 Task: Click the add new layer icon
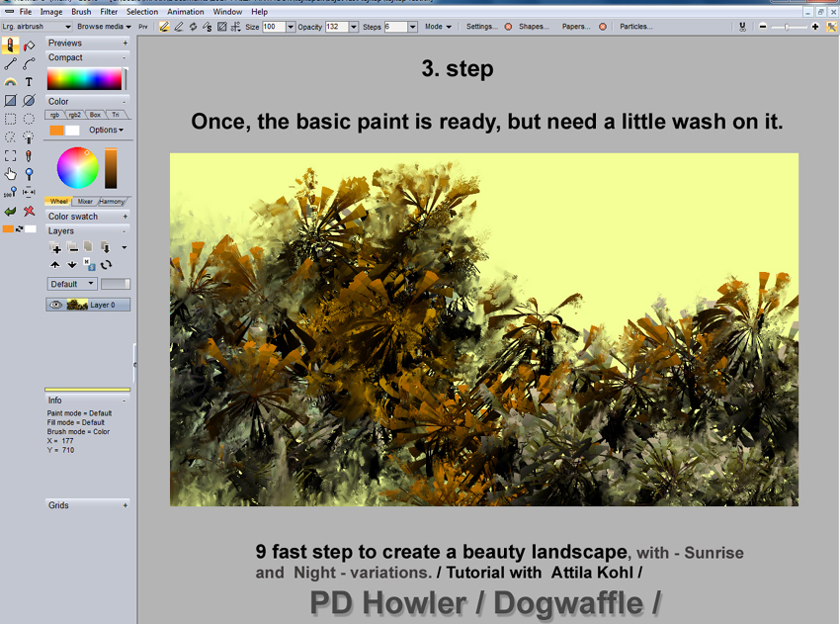[x=55, y=247]
